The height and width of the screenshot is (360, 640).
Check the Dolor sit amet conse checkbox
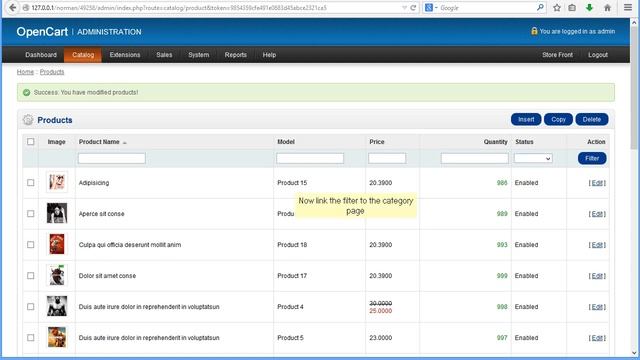pos(31,276)
